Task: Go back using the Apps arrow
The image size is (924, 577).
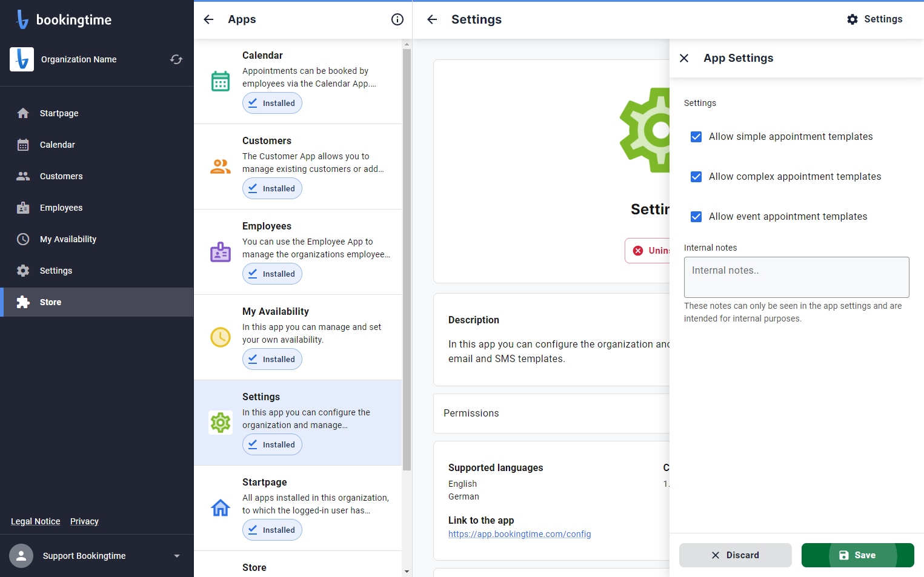Action: tap(208, 19)
